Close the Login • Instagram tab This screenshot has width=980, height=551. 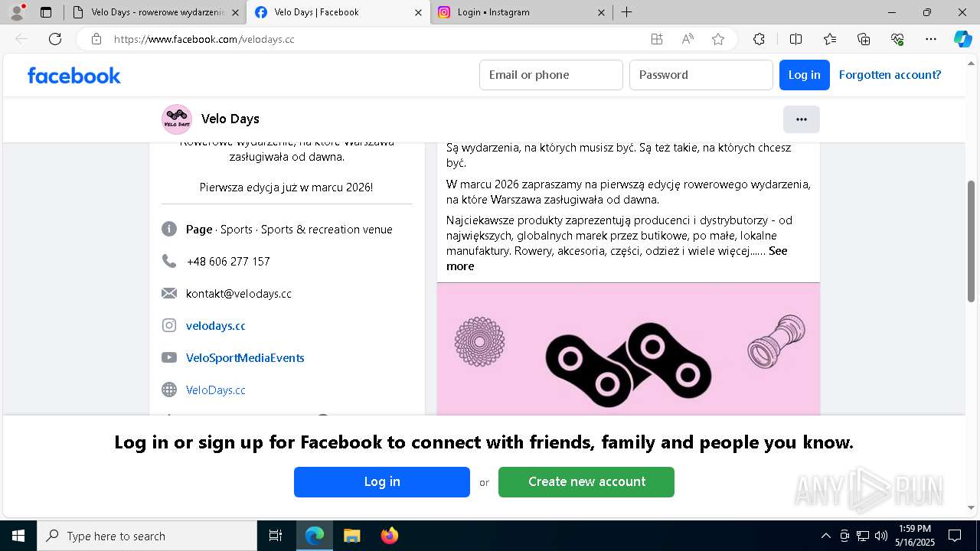[601, 12]
